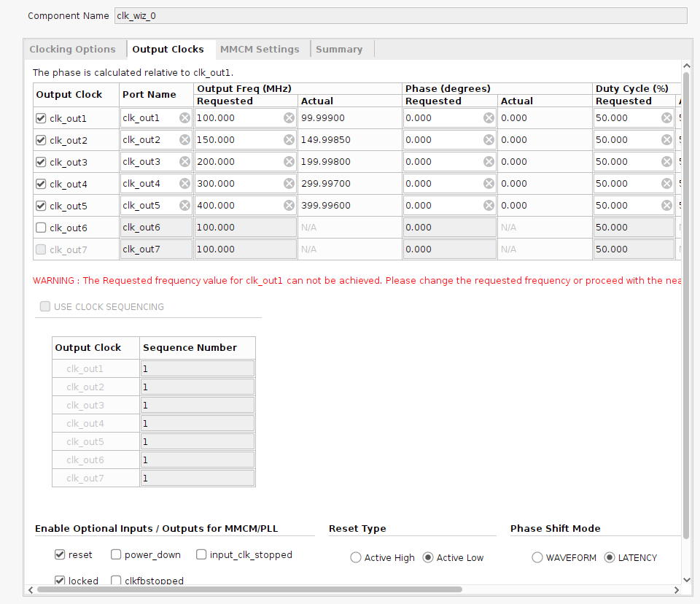Viewport: 700px width, 604px height.
Task: Clear the clk_out1 duty cycle value
Action: click(665, 117)
